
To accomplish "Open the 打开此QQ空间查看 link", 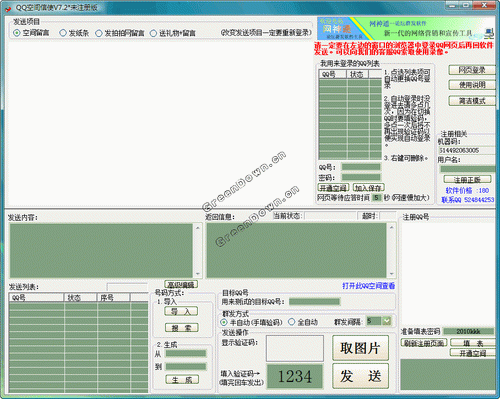I will [369, 286].
